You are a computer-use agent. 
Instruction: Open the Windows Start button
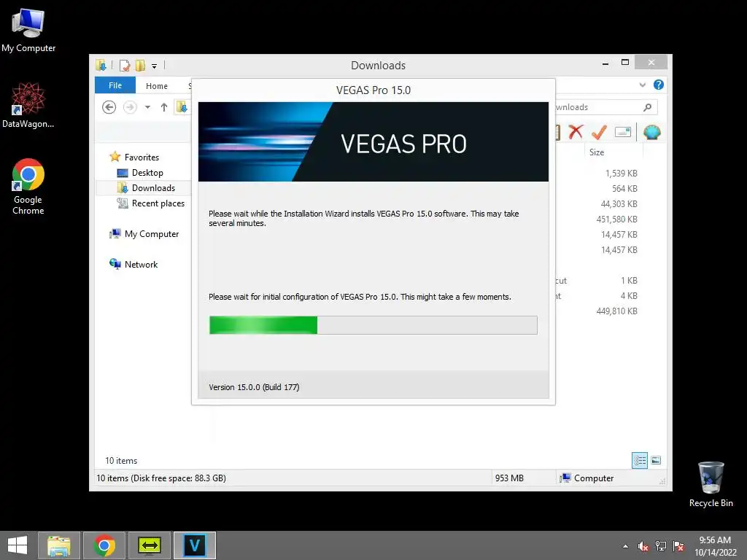click(18, 545)
